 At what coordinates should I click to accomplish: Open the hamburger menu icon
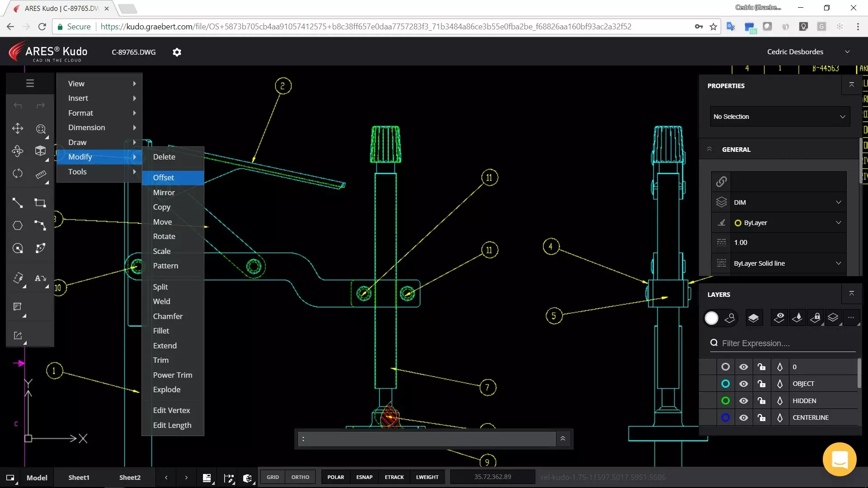[x=30, y=84]
